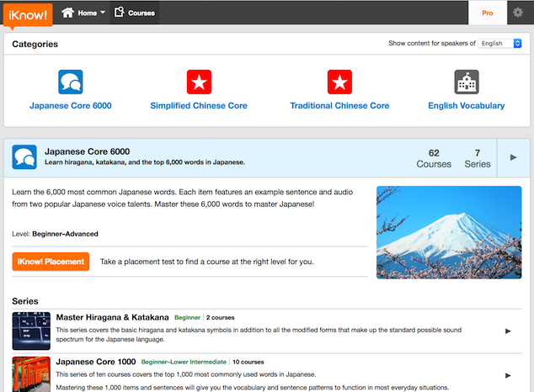
Task: Click the Home house icon
Action: pos(67,13)
